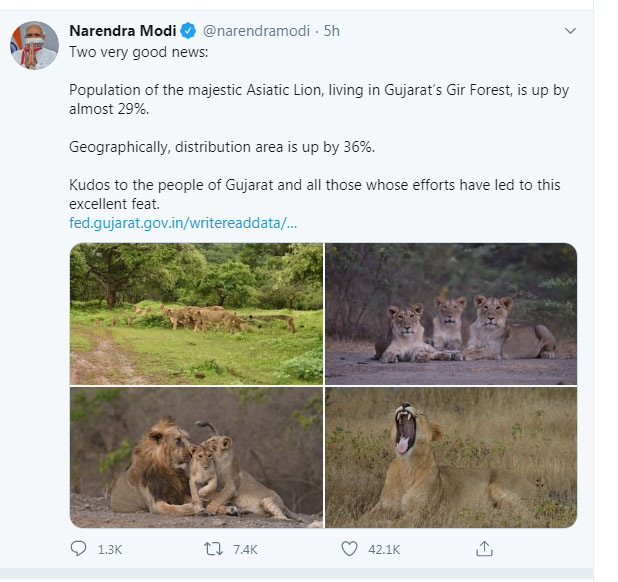618x582 pixels.
Task: Open photo of male lion with cub
Action: pos(196,457)
